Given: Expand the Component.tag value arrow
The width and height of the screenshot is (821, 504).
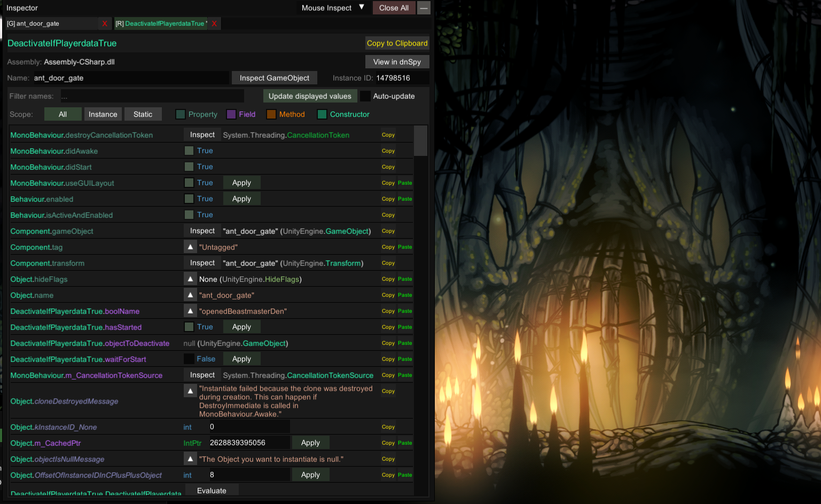Looking at the screenshot, I should [190, 247].
